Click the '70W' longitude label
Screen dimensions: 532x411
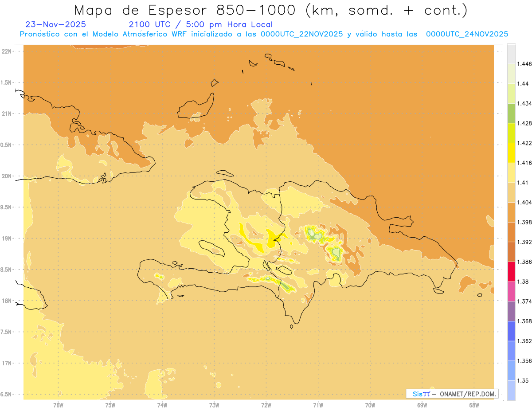click(370, 405)
